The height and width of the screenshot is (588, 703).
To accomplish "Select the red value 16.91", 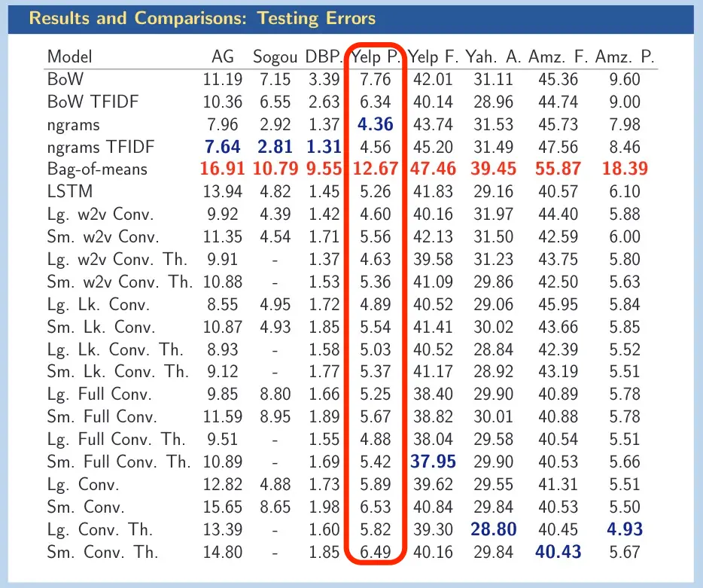I will pos(222,169).
